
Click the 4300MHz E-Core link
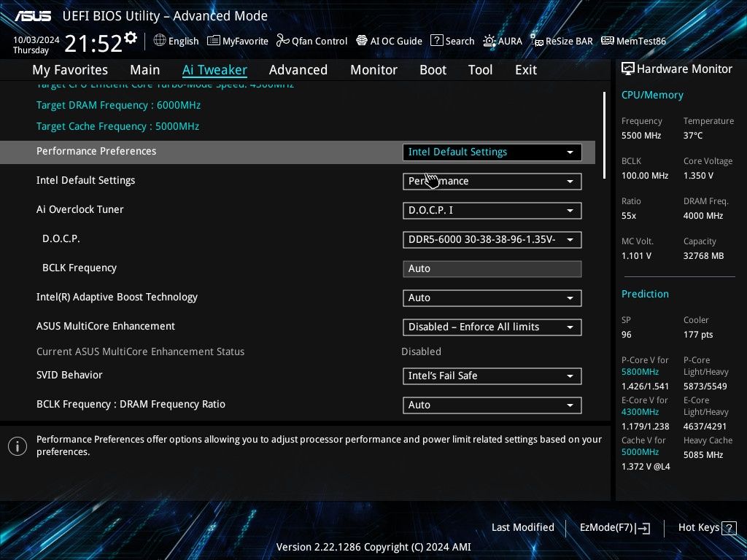(640, 411)
